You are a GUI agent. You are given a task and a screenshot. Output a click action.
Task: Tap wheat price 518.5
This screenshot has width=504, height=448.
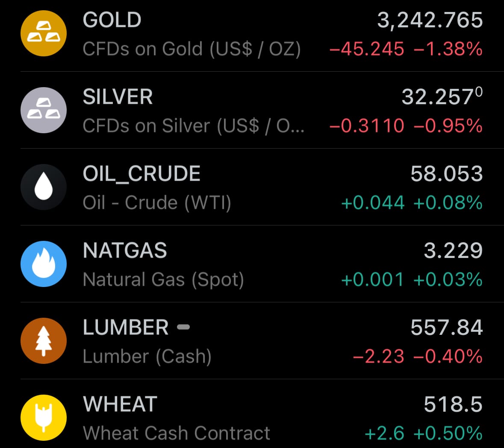(453, 404)
